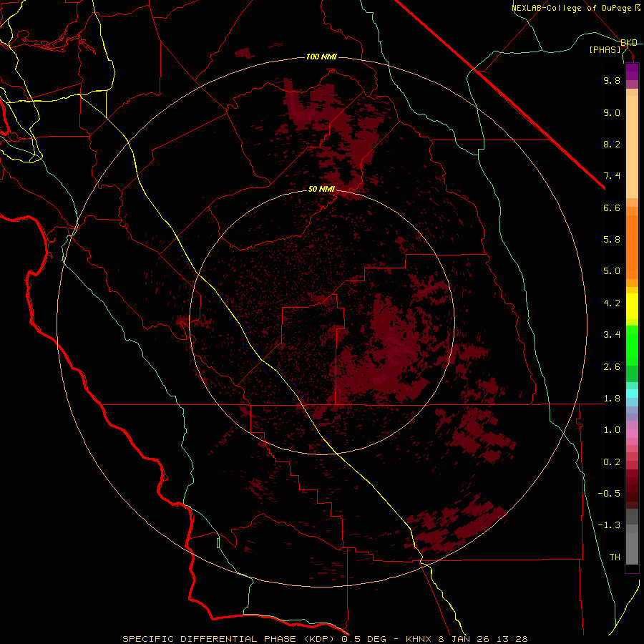This screenshot has height=644, width=644.
Task: Click the KHNX station ID in the caption
Action: point(419,639)
